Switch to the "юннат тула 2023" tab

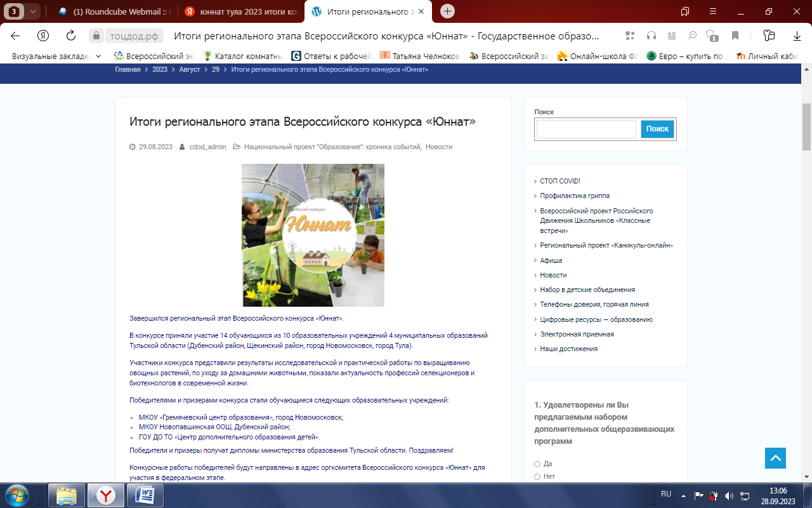pyautogui.click(x=241, y=11)
